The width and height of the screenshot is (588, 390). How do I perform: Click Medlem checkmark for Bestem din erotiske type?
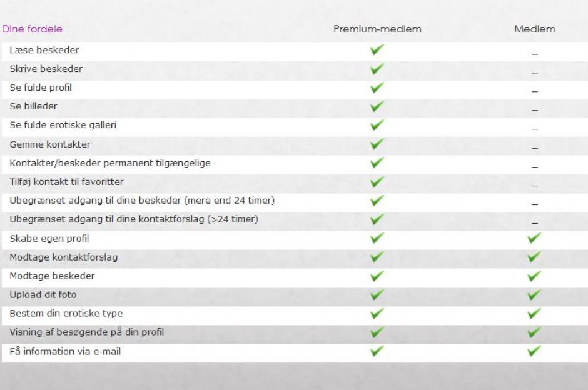point(534,313)
